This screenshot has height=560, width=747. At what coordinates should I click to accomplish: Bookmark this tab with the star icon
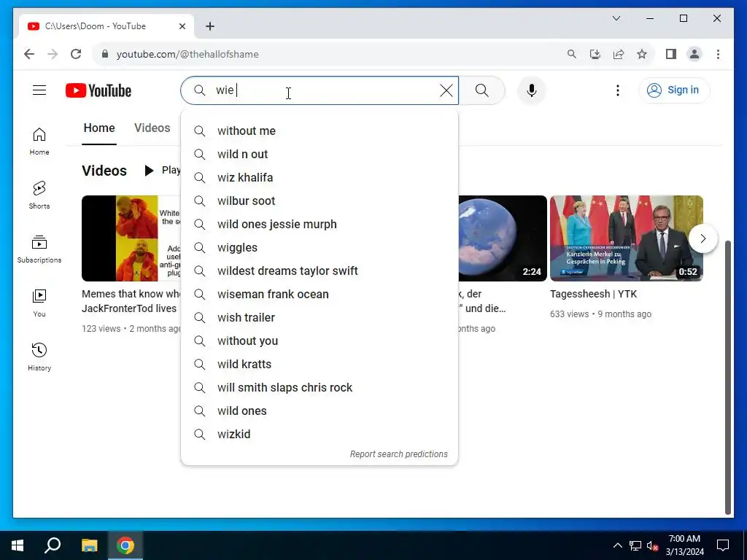point(642,54)
